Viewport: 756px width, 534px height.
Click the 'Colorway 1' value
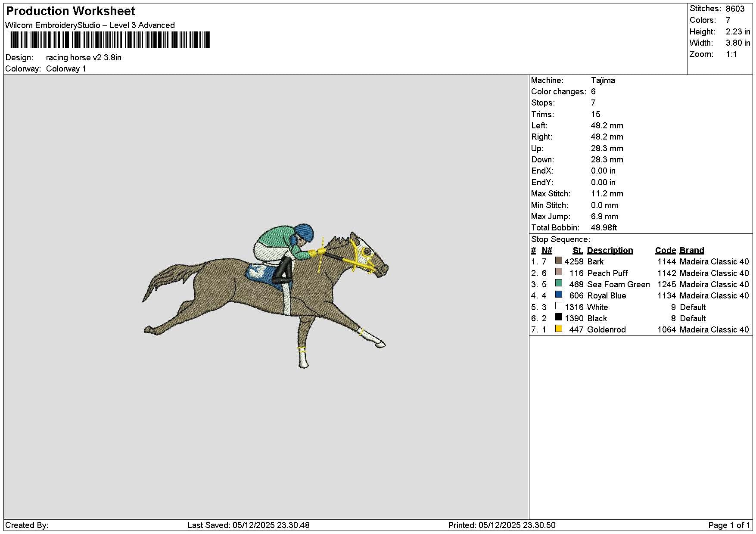(x=66, y=68)
